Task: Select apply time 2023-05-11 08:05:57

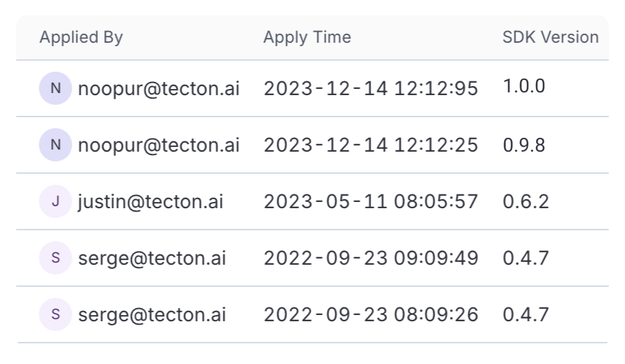Action: (370, 201)
